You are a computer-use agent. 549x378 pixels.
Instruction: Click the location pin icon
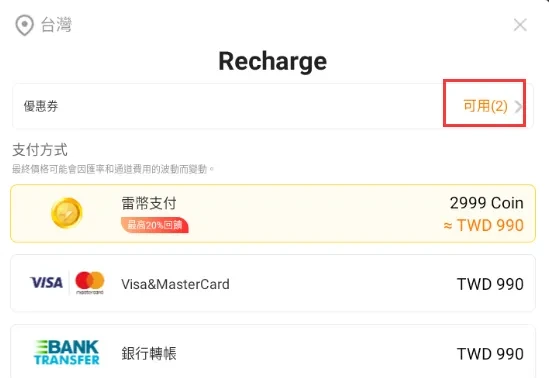click(25, 25)
